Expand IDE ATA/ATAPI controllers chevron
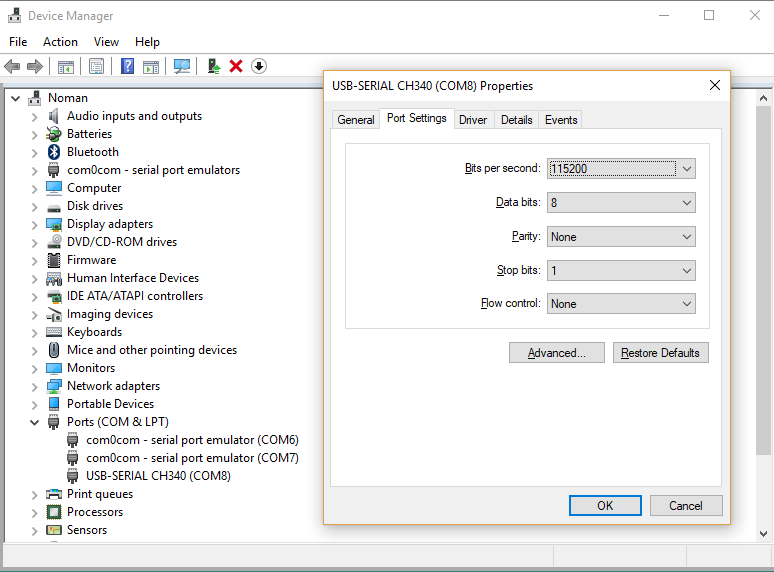This screenshot has width=774, height=572. pos(35,297)
